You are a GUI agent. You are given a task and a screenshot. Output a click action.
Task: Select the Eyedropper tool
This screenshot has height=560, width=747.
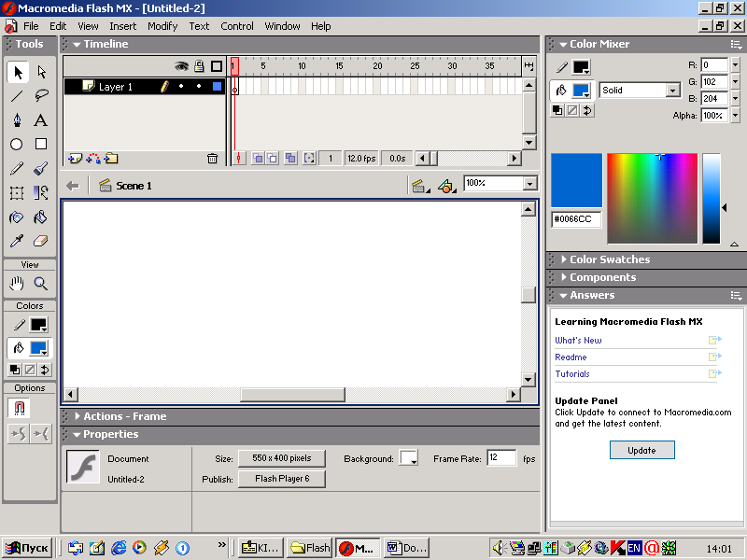click(17, 241)
